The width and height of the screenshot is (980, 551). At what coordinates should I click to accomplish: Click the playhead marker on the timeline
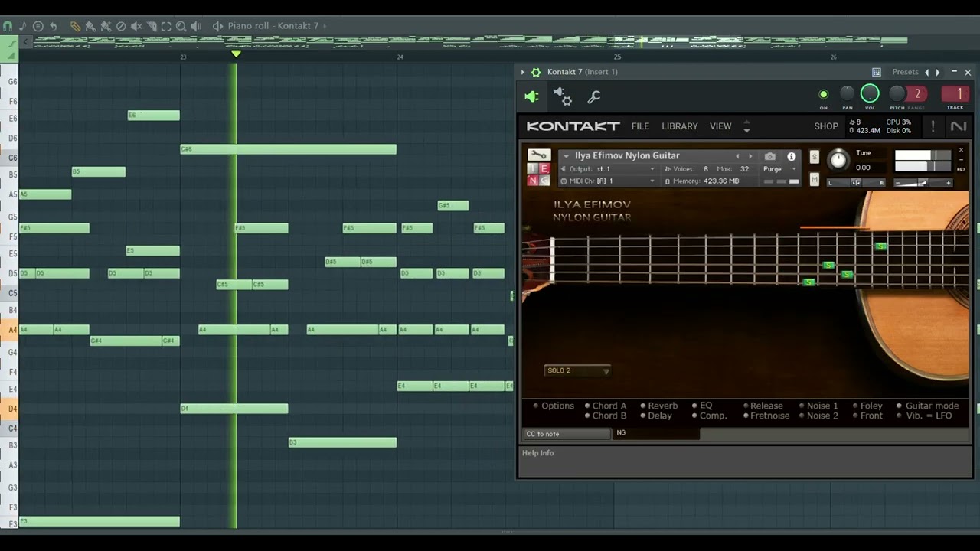coord(236,54)
